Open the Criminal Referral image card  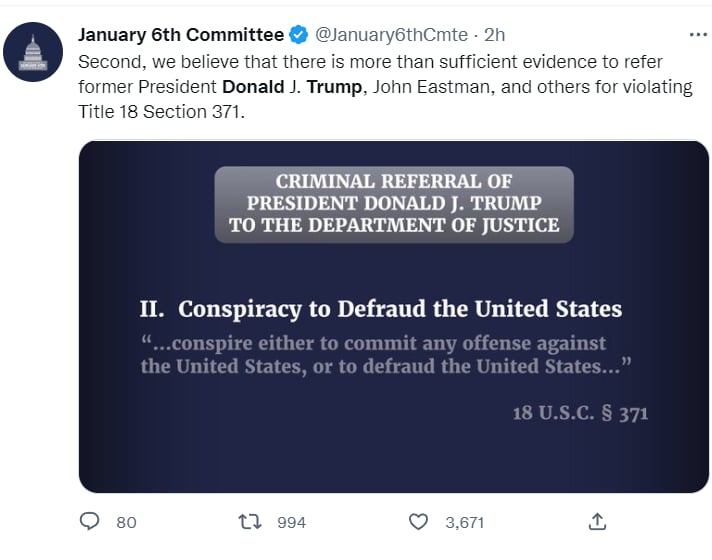tap(394, 317)
